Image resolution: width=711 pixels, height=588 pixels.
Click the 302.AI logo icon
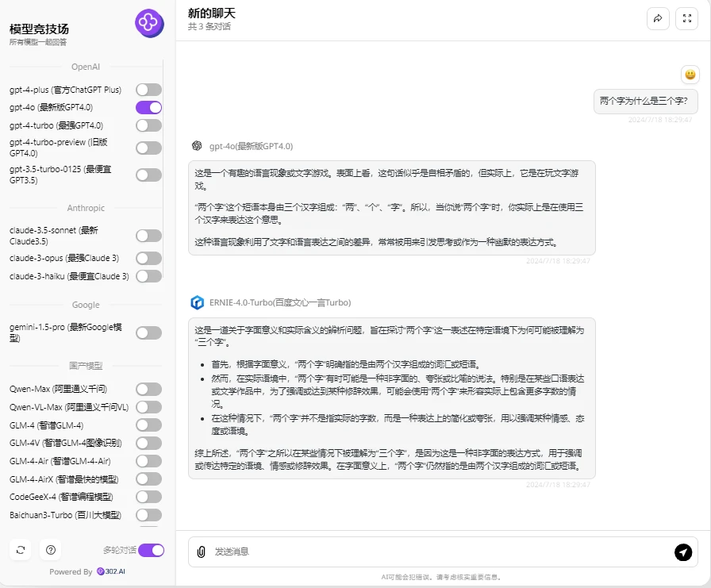click(x=100, y=571)
